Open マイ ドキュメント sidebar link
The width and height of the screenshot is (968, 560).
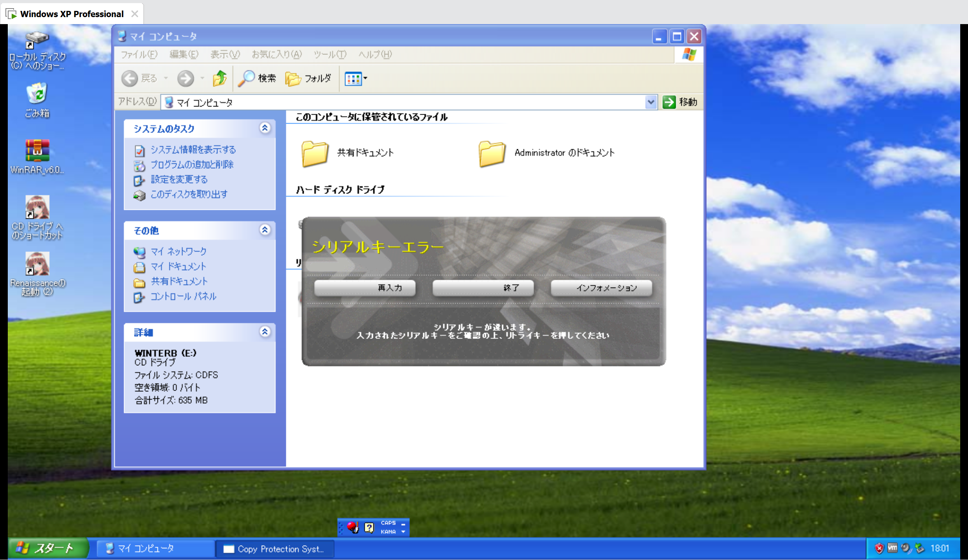coord(178,266)
